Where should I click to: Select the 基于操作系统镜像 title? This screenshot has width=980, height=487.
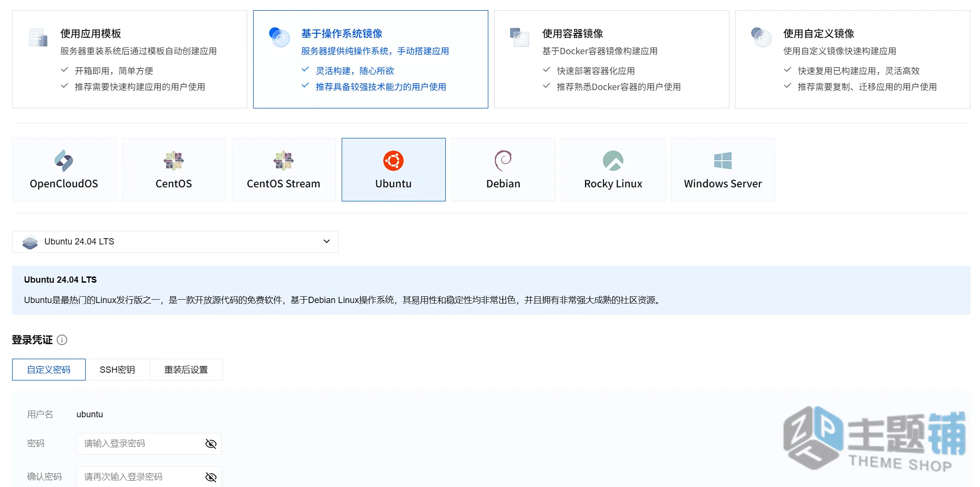[x=342, y=33]
